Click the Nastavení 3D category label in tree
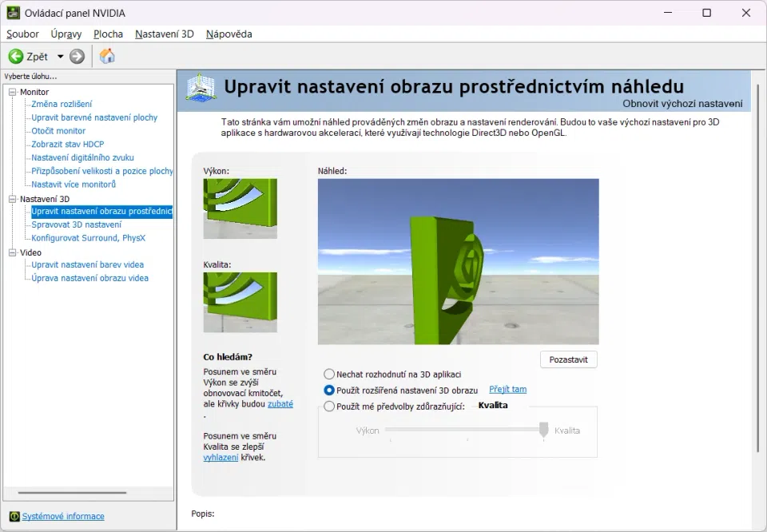Viewport: 767px width, 532px height. pos(45,199)
